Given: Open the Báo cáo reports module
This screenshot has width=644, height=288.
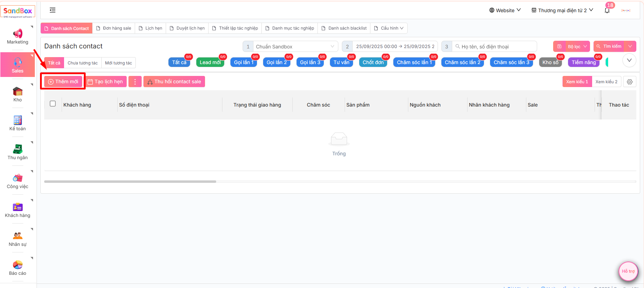Looking at the screenshot, I should (x=17, y=268).
